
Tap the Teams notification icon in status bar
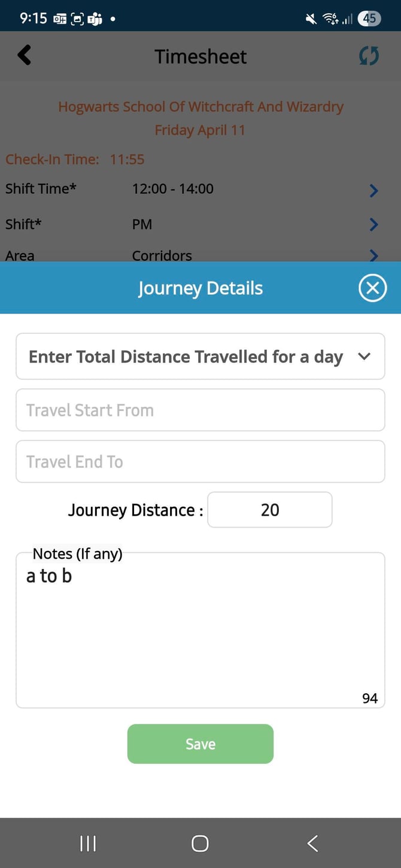pyautogui.click(x=95, y=19)
